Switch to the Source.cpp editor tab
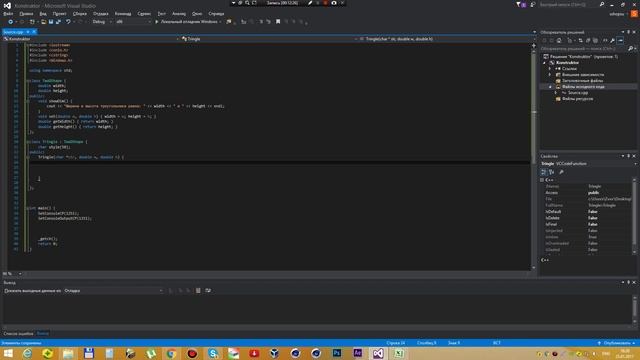The width and height of the screenshot is (640, 360). point(13,32)
